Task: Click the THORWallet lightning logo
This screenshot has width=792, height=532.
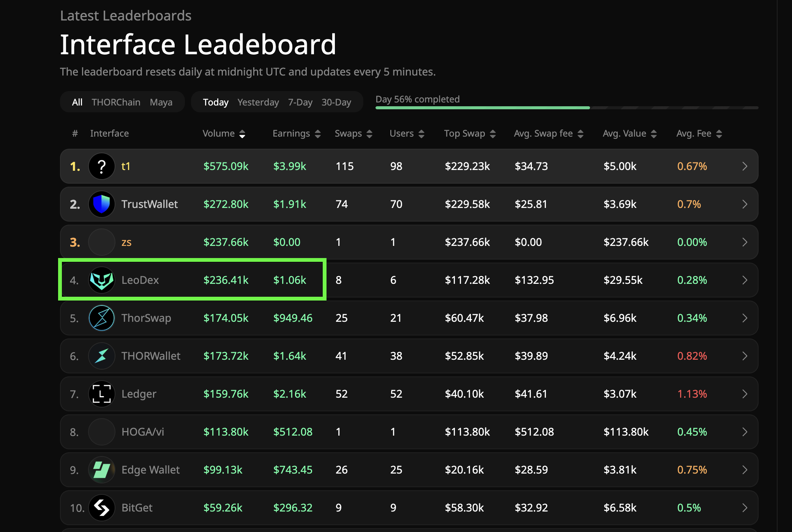Action: coord(101,356)
